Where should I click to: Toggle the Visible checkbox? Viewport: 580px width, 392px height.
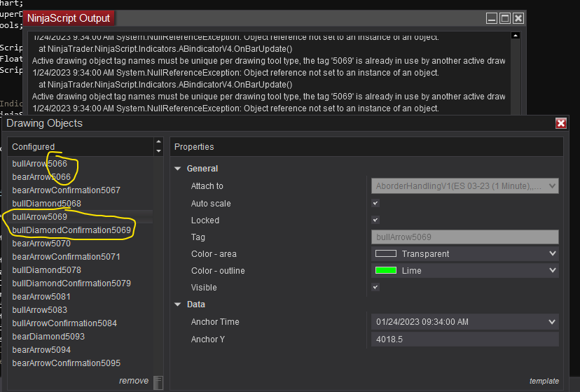(x=375, y=287)
